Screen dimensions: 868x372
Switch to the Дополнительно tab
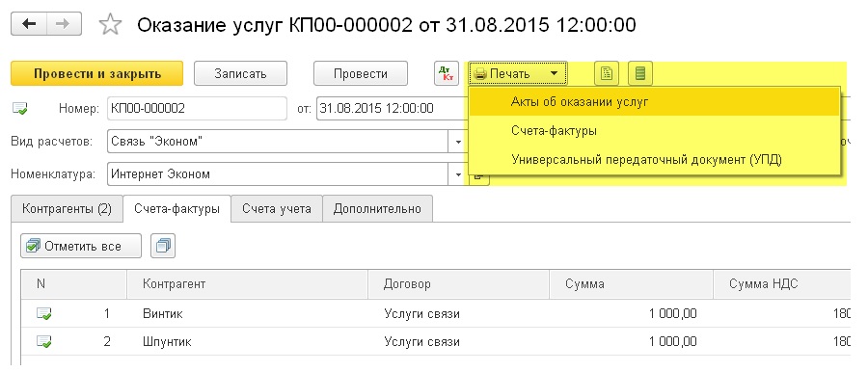point(377,209)
